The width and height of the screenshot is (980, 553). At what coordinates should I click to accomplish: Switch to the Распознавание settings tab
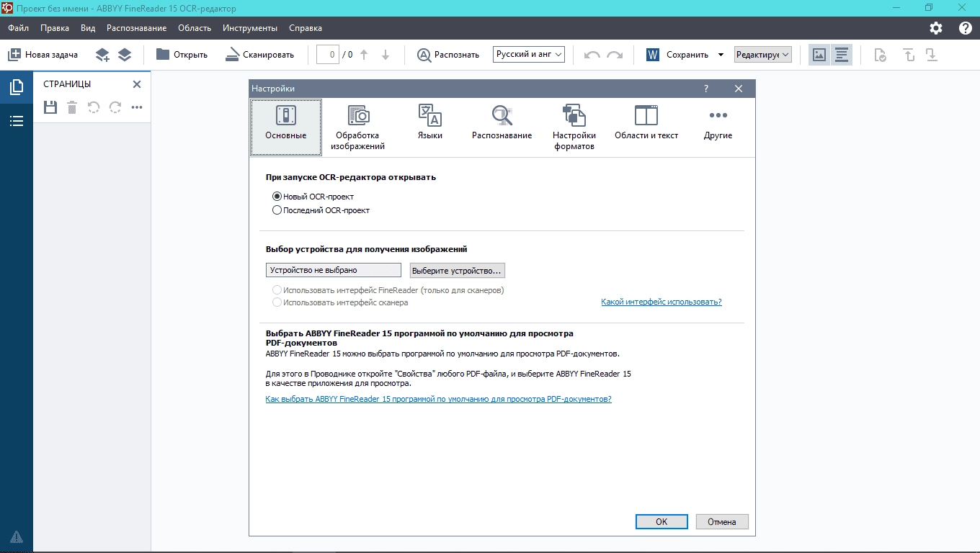coord(502,127)
